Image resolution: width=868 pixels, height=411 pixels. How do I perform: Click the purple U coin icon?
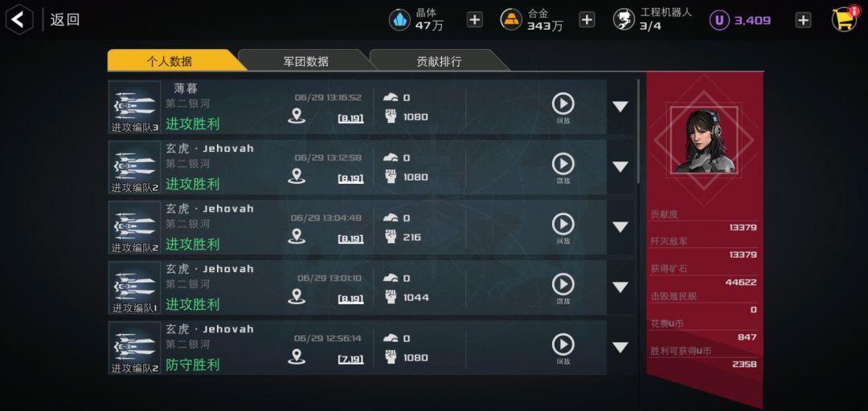[719, 20]
